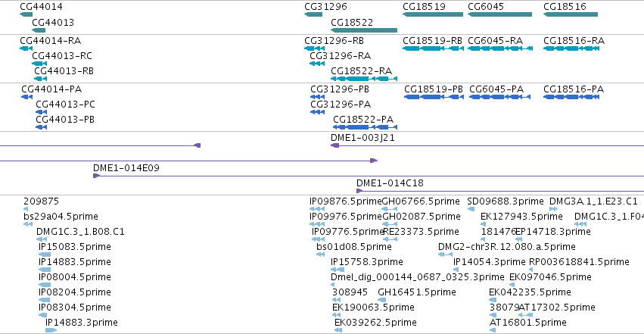This screenshot has width=644, height=334.
Task: Select EST bs01d08.5prime
Action: [x=321, y=254]
